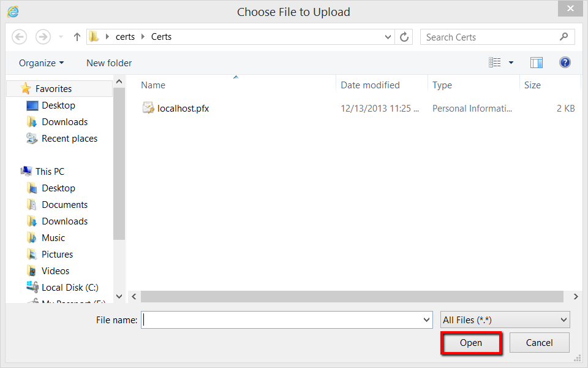
Task: Open the address bar path dropdown
Action: [x=388, y=37]
